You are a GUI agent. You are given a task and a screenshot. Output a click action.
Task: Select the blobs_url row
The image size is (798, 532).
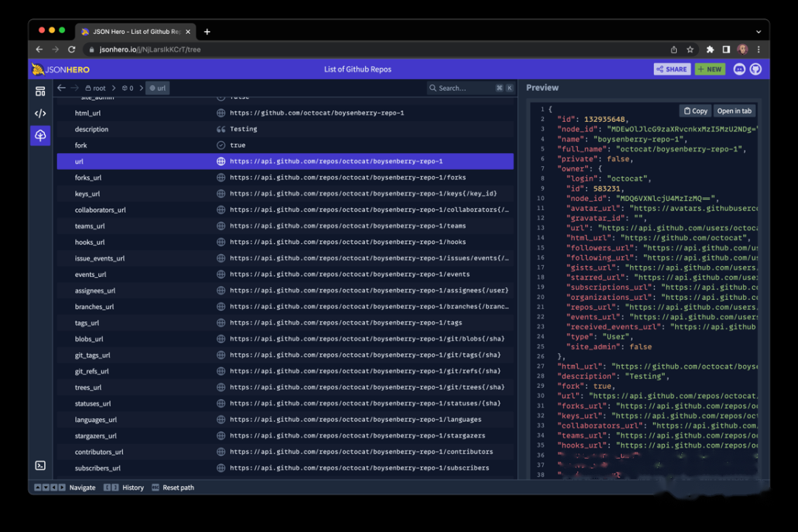point(285,339)
